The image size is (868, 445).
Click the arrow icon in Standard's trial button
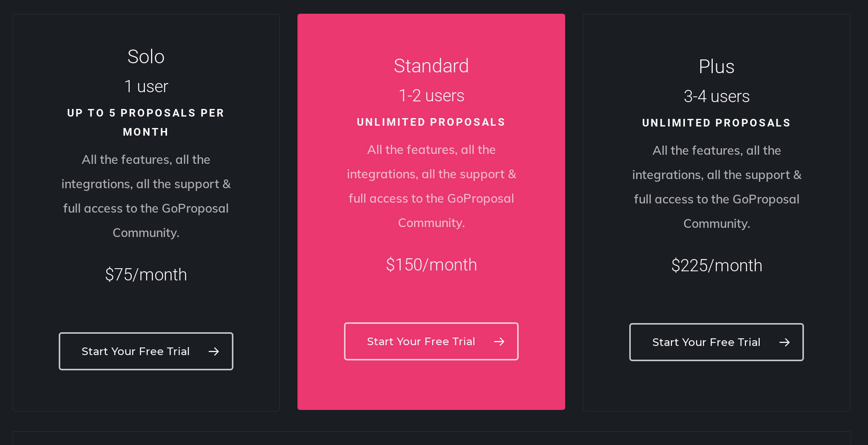click(499, 342)
